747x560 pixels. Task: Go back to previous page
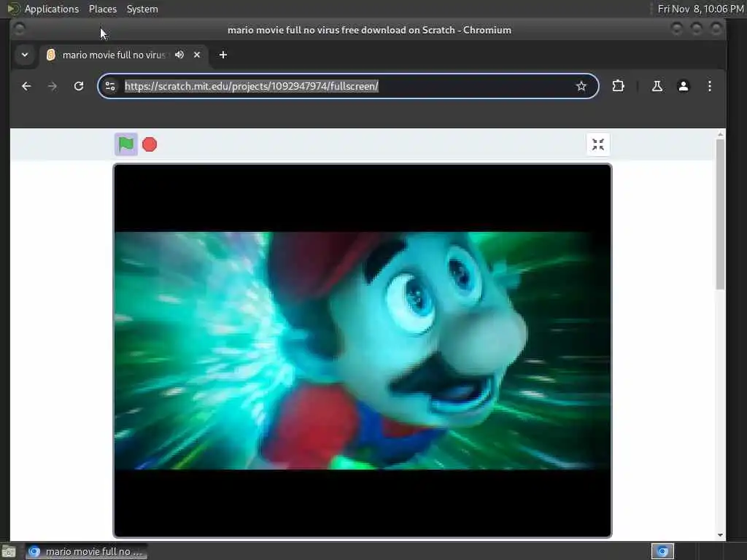pos(26,86)
